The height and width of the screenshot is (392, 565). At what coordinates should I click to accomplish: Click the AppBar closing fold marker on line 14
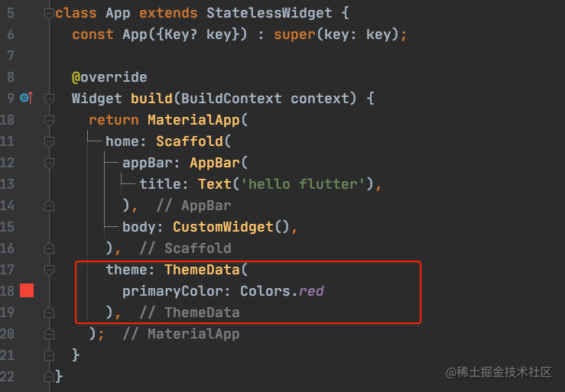coord(49,206)
